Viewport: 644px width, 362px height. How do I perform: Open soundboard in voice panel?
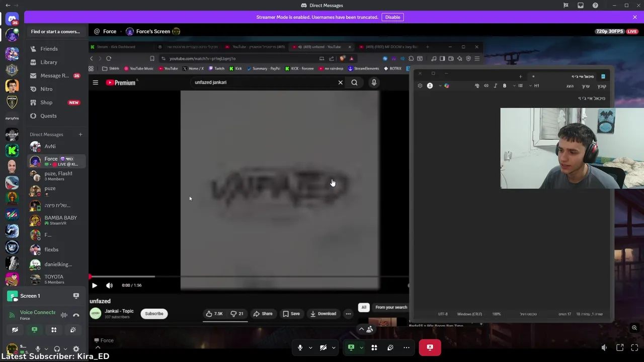tap(73, 330)
